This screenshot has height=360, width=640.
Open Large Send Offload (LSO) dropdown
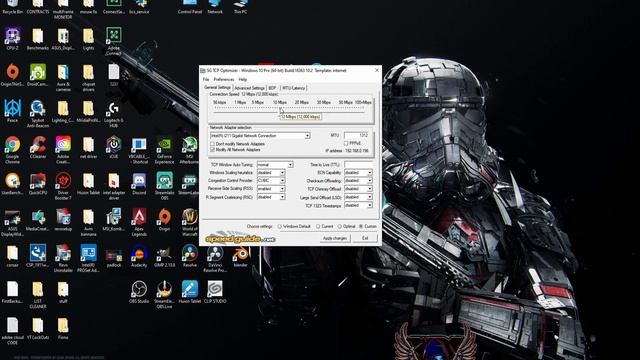370,197
